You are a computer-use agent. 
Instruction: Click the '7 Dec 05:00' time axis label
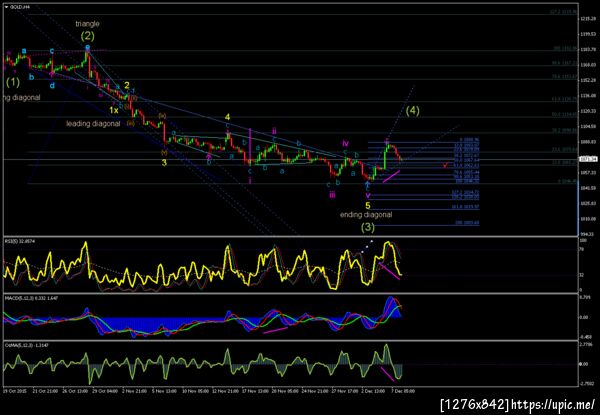click(x=403, y=391)
